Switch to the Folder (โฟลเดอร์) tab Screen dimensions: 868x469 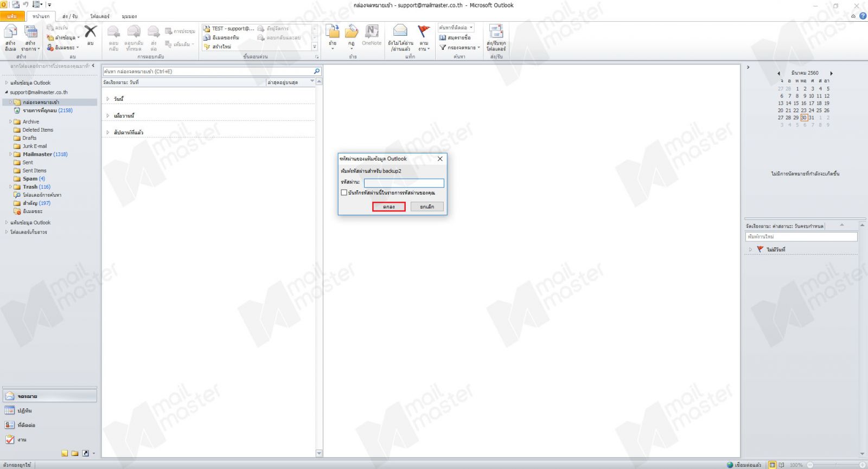point(100,16)
